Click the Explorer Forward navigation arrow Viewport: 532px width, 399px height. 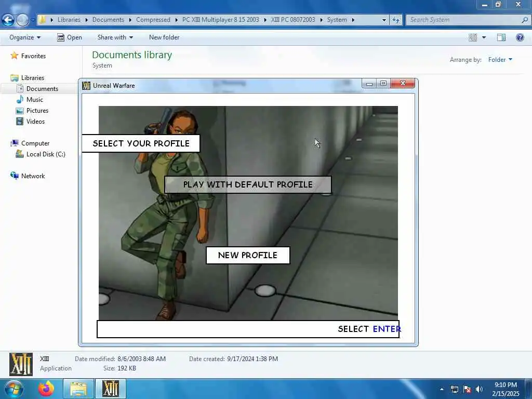22,20
